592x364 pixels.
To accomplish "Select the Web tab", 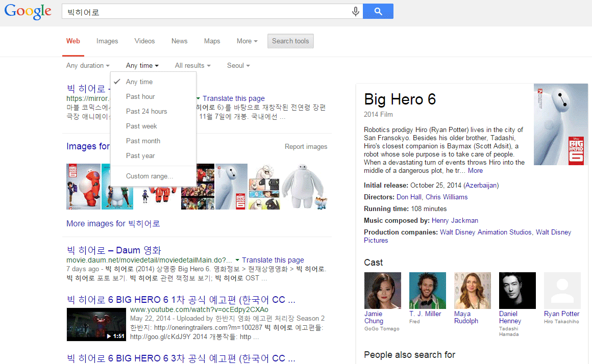I will (x=73, y=41).
